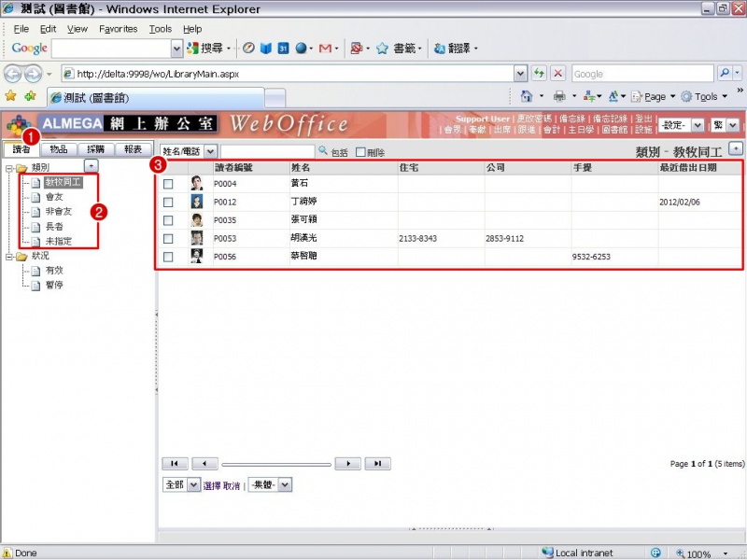Screen dimensions: 747x560
Task: Select 會友 category in tree
Action: coord(54,197)
